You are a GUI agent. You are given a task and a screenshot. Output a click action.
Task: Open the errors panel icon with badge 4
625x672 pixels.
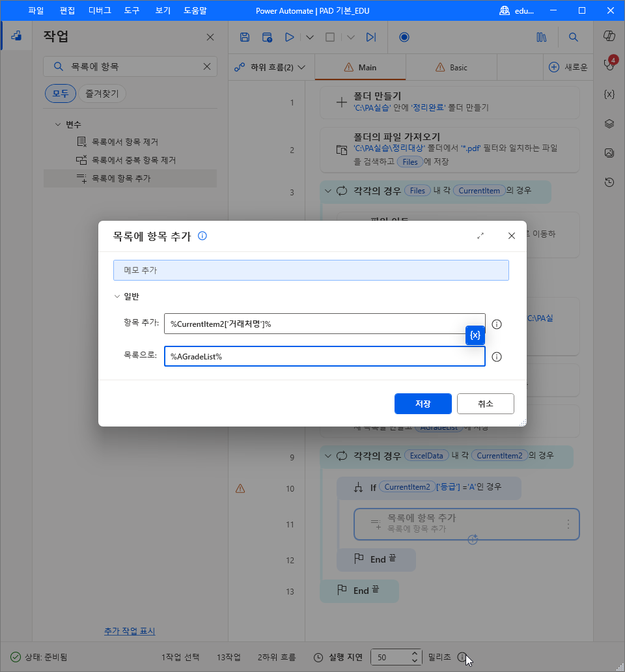(609, 64)
